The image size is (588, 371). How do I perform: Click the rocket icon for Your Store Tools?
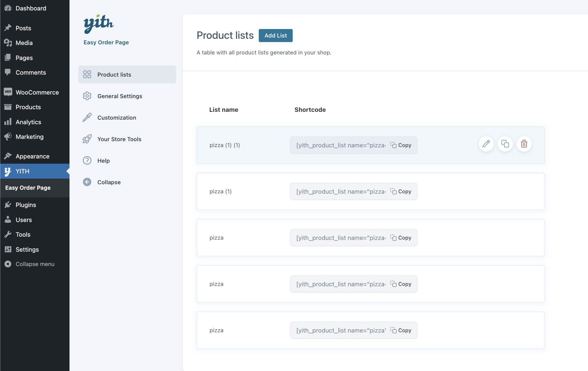point(87,139)
